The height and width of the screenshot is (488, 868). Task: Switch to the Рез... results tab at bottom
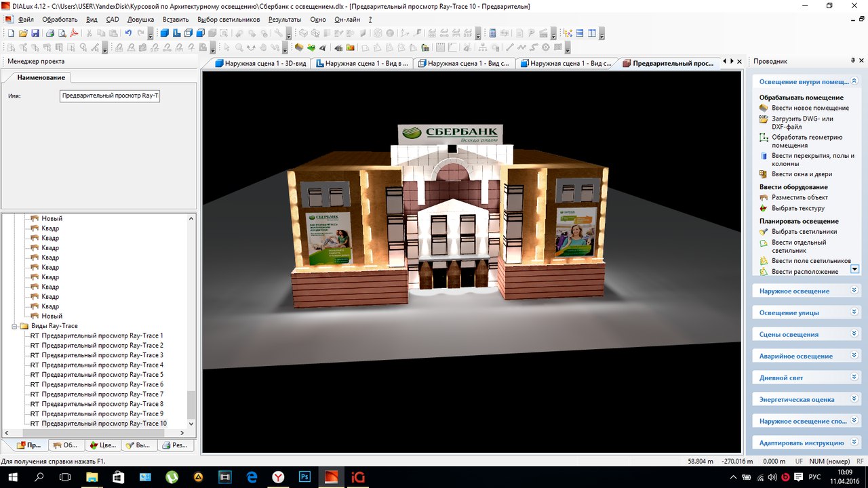pyautogui.click(x=176, y=445)
